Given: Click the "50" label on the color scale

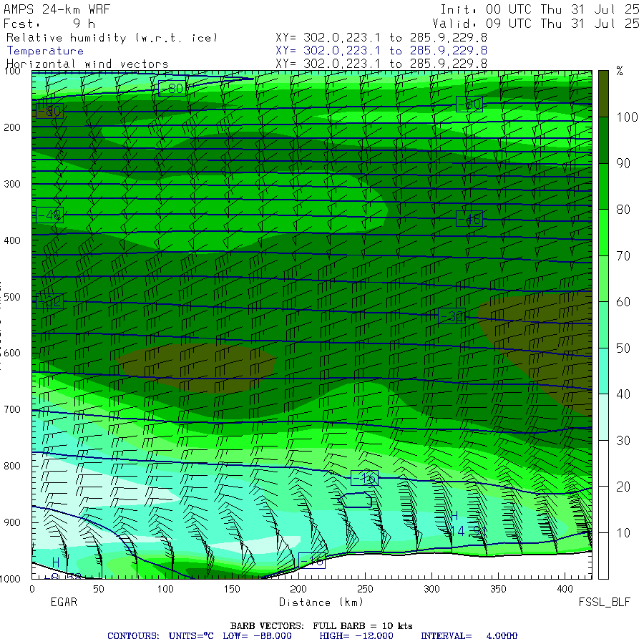Looking at the screenshot, I should point(623,348).
